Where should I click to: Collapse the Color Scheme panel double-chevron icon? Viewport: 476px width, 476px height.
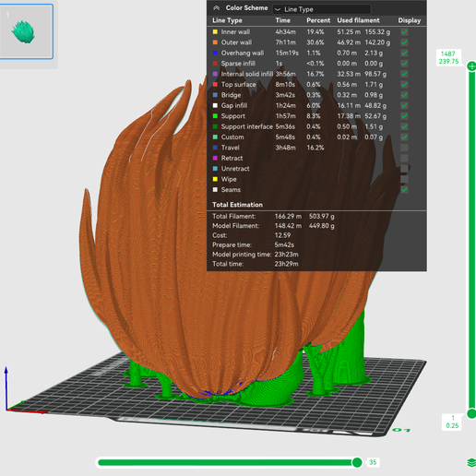[x=217, y=8]
